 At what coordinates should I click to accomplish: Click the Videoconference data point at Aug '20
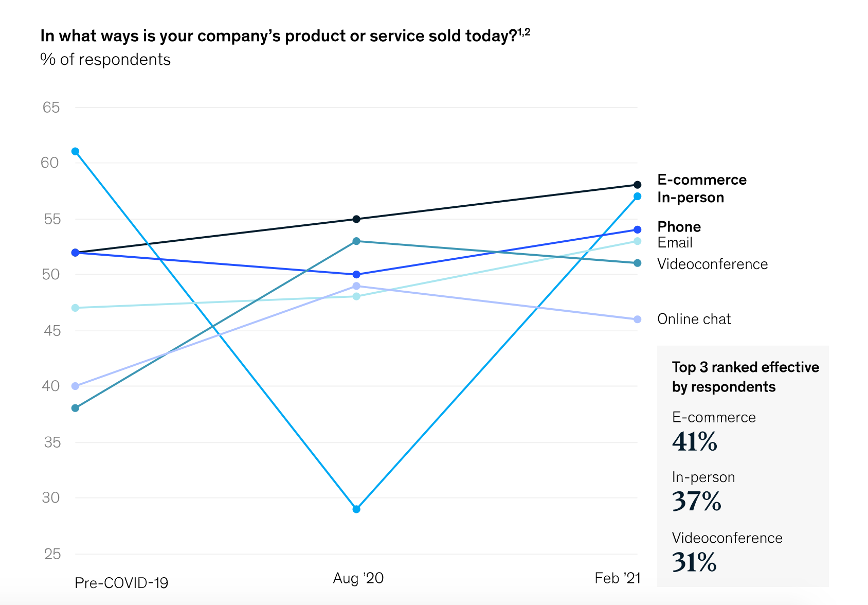pyautogui.click(x=356, y=241)
